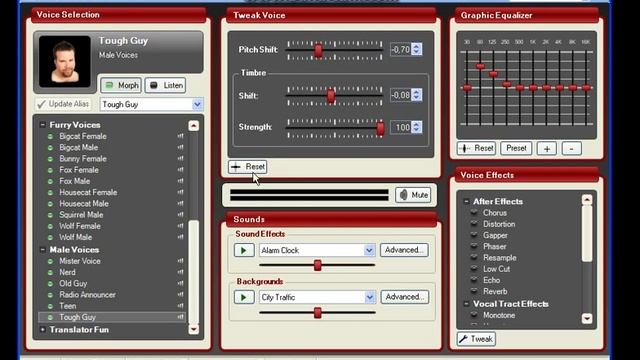Play the City Traffic background
This screenshot has width=640, height=360.
[x=244, y=297]
